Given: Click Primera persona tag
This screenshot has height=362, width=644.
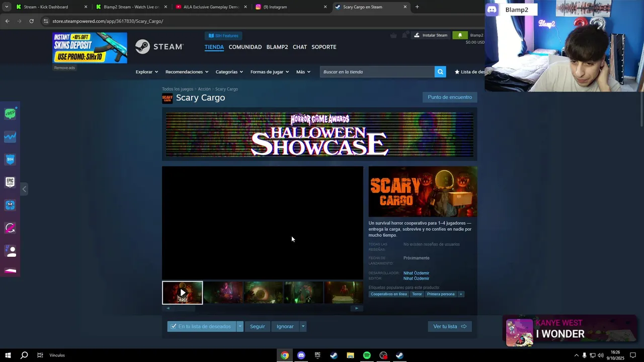Looking at the screenshot, I should [x=441, y=294].
